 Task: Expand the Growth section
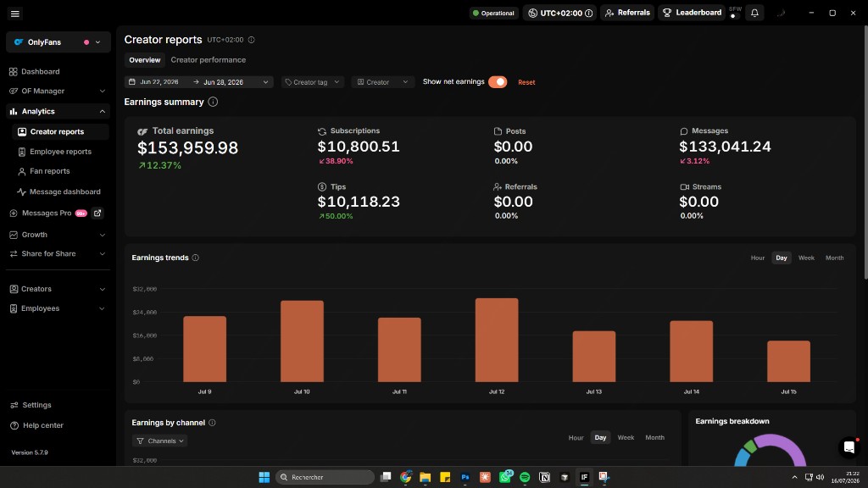click(58, 235)
